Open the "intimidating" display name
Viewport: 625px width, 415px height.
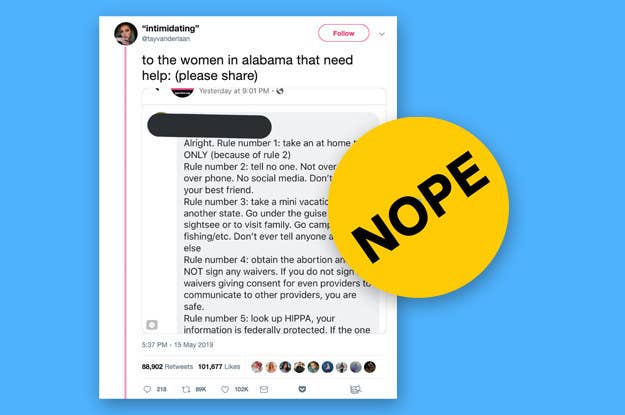click(171, 28)
